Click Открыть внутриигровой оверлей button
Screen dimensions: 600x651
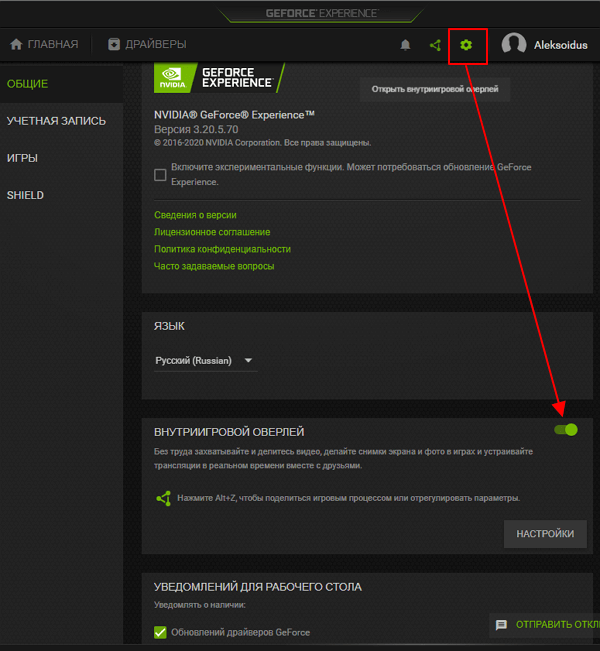[435, 89]
